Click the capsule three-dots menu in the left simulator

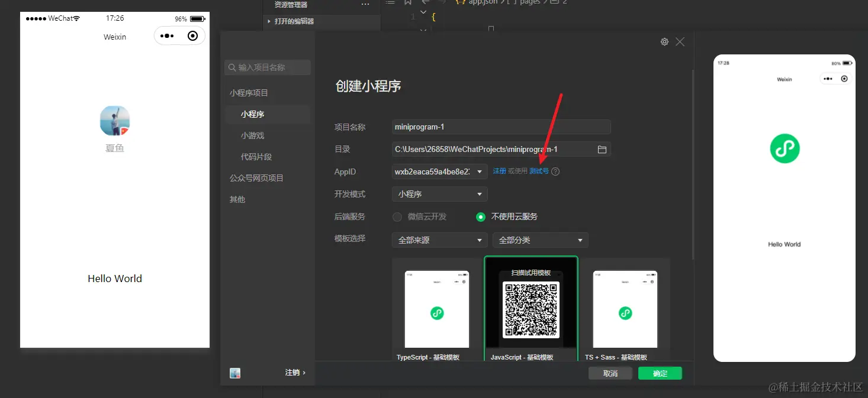point(167,36)
